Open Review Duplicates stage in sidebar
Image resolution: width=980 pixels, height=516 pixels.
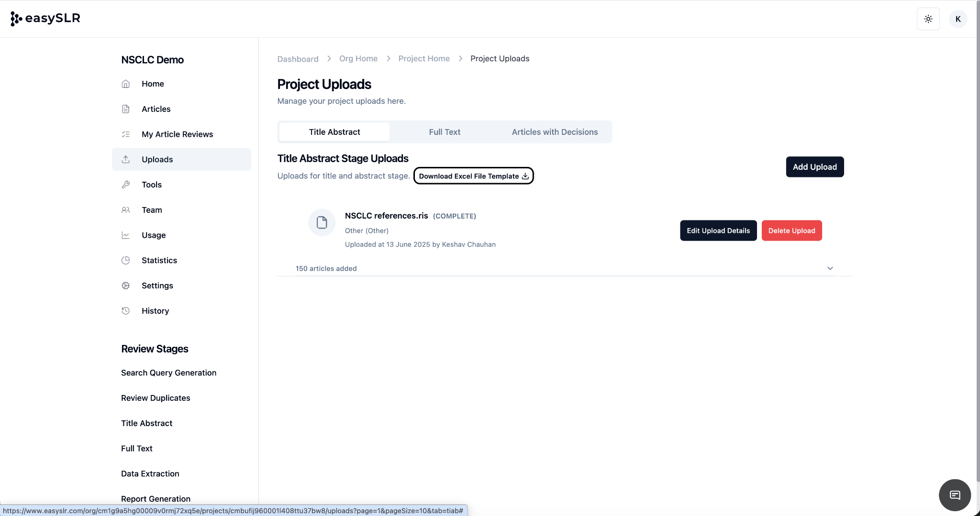156,398
